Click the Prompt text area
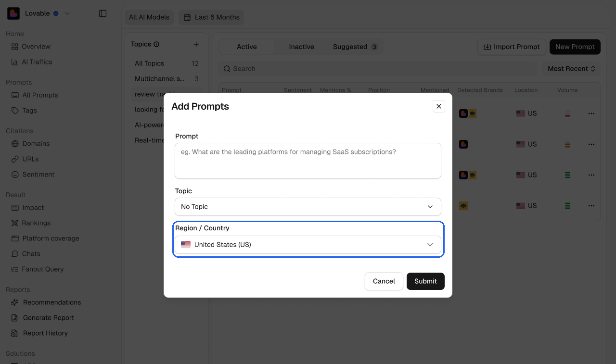This screenshot has width=616, height=364. (x=308, y=161)
